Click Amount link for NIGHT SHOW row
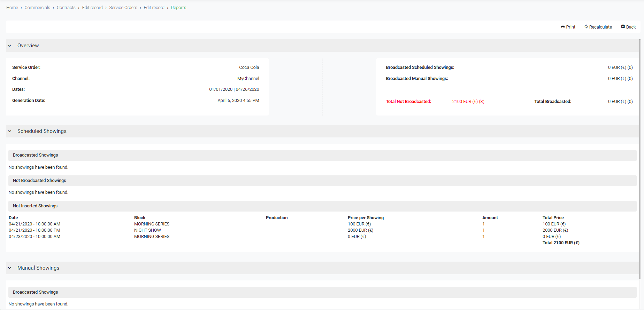 click(484, 230)
